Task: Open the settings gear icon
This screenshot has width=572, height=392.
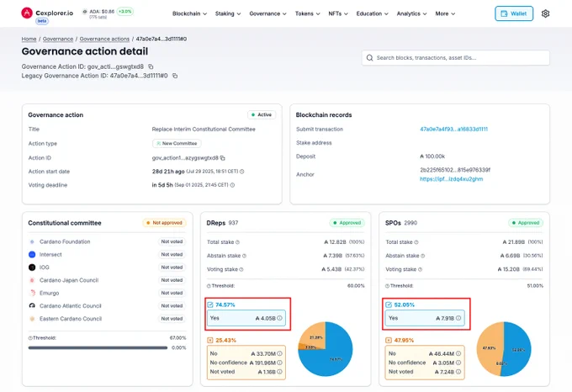Action: (x=545, y=13)
